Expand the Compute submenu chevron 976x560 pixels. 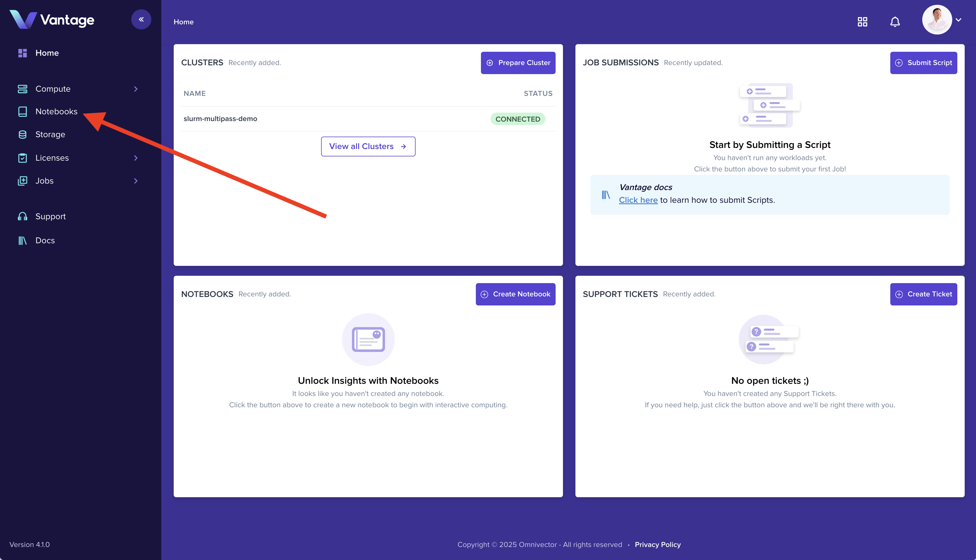click(x=136, y=89)
